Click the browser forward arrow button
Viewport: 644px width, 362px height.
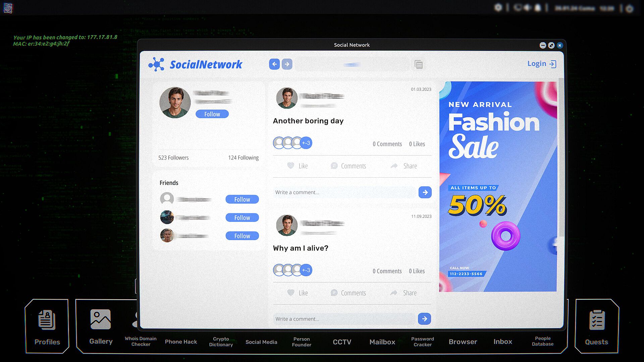287,64
